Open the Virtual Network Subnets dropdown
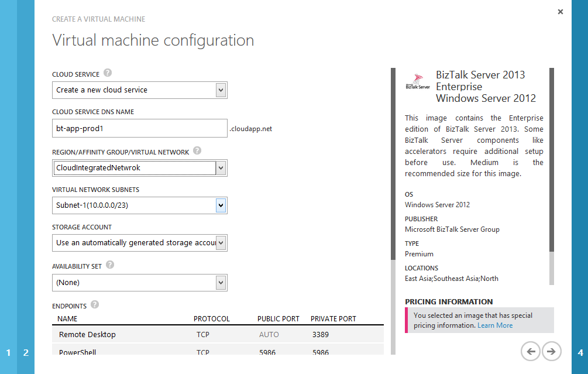 pos(139,205)
